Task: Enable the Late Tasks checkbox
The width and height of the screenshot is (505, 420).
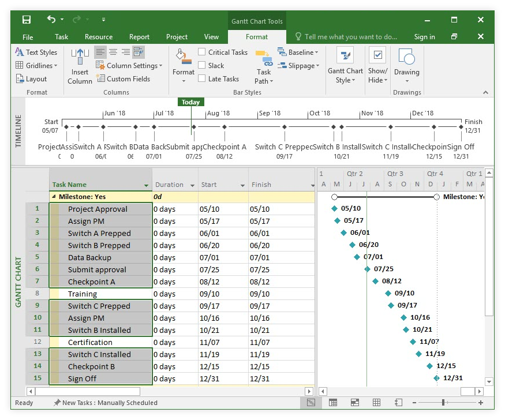Action: tap(202, 78)
